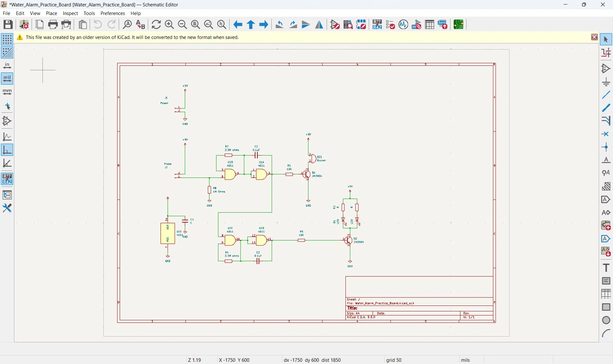Annotate schematic symbols icon
The image size is (613, 364).
377,25
